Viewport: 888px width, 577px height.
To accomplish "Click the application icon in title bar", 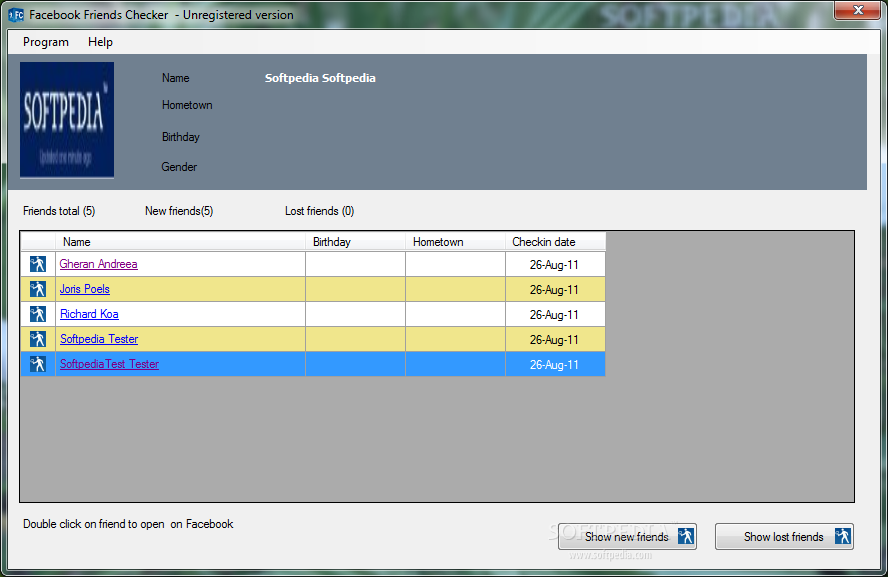I will (16, 15).
